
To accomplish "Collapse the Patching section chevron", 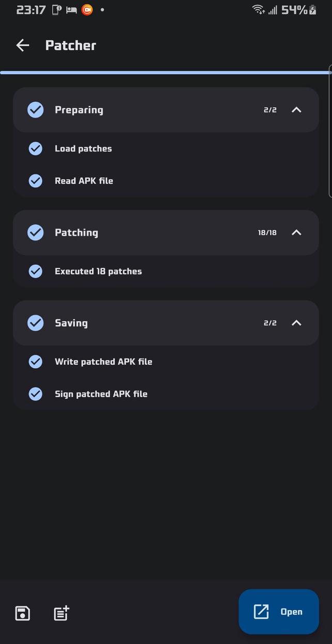I will 296,232.
